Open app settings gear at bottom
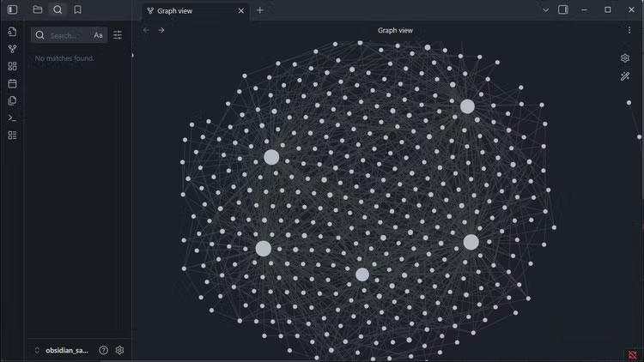Image resolution: width=644 pixels, height=362 pixels. (119, 350)
